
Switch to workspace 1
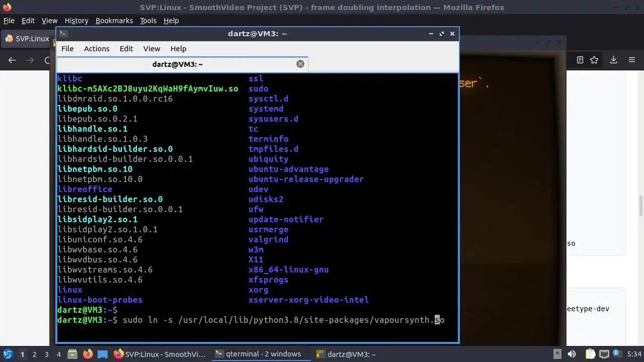click(x=22, y=354)
